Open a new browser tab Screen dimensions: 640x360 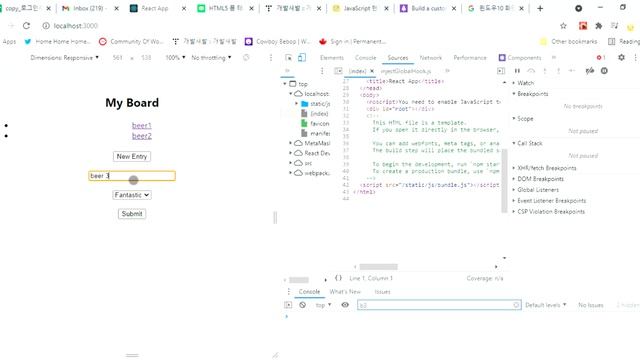(x=540, y=8)
